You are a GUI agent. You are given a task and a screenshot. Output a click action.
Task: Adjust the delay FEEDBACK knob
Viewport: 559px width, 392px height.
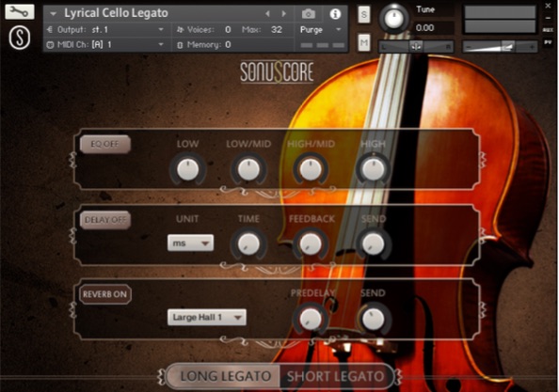(x=311, y=244)
